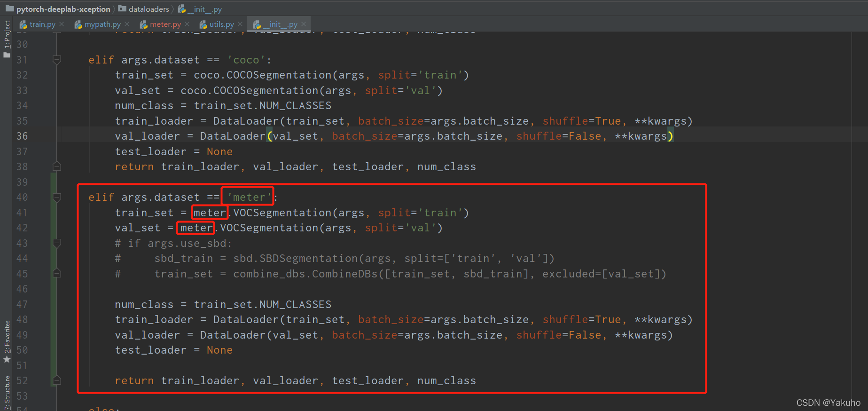
Task: Switch to the meter.py tab
Action: coord(165,24)
